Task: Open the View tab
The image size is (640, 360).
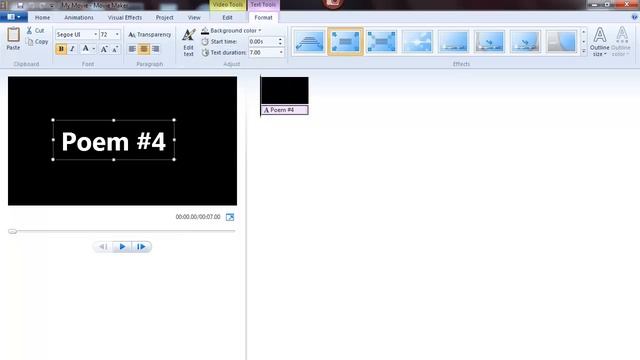Action: pos(194,18)
